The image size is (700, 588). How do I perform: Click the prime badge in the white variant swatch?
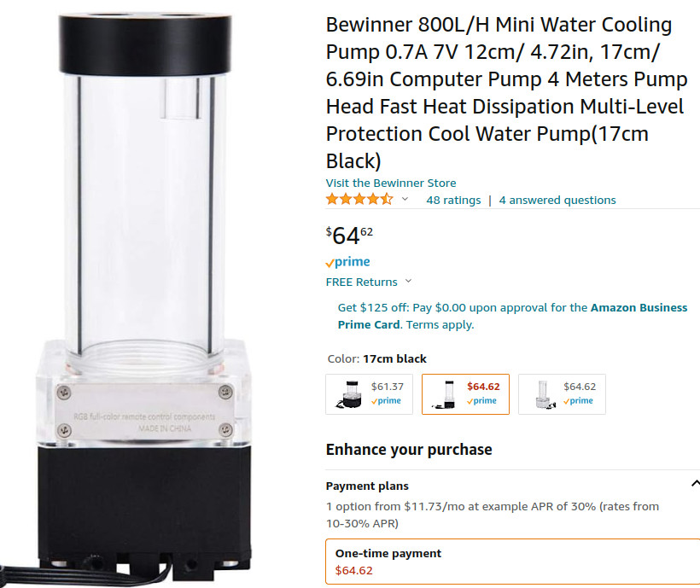tap(578, 400)
